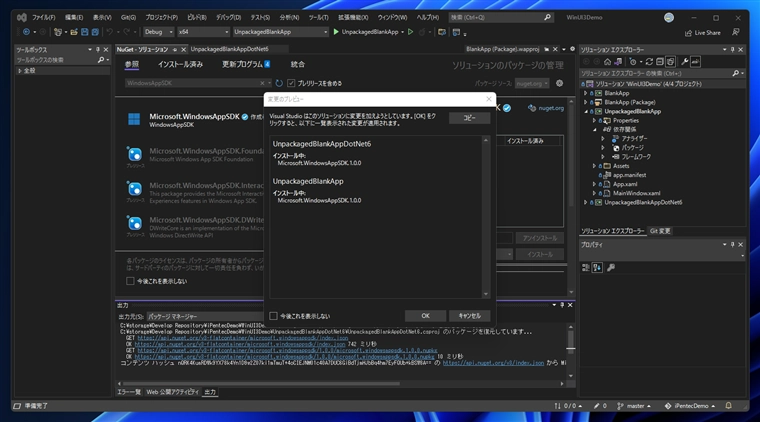Open the Git changes (Git 変更) tab
Screen dimensions: 760x422
[x=660, y=231]
